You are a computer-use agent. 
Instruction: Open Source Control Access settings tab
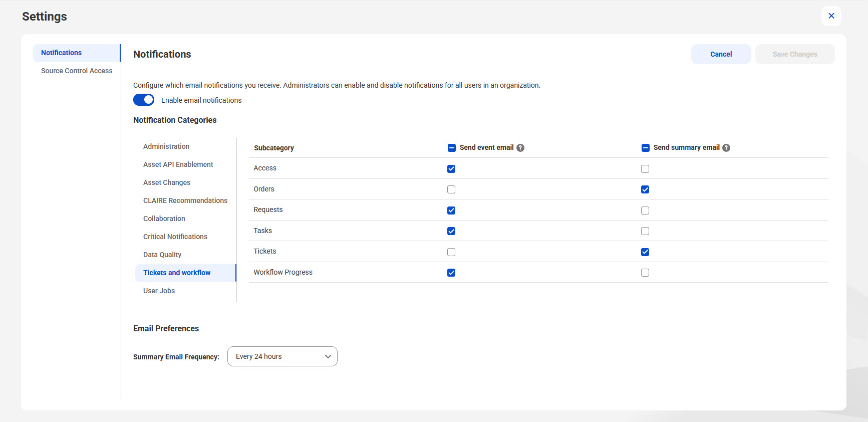pos(77,71)
